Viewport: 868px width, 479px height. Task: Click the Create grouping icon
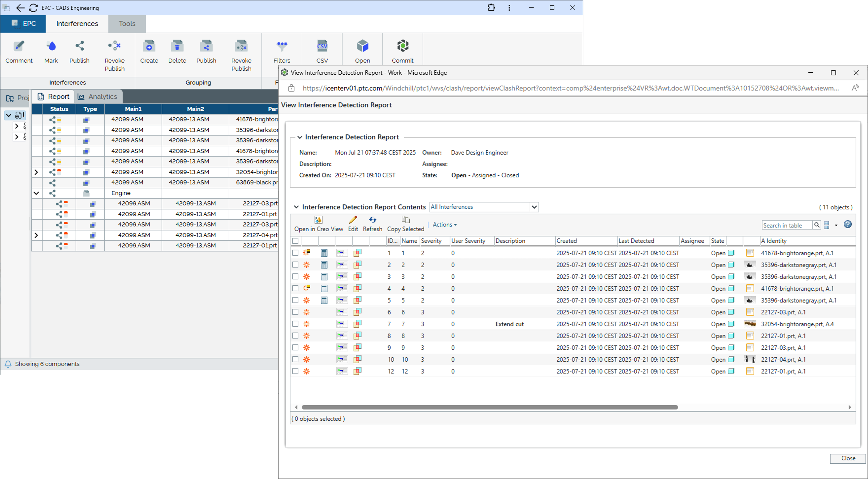click(149, 46)
